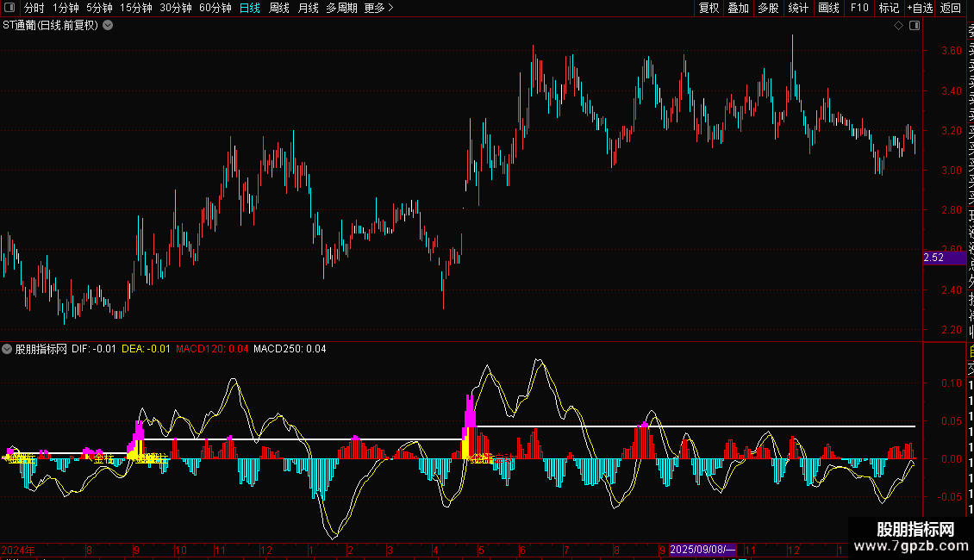This screenshot has width=974, height=560.
Task: Select the 周线 weekly period tab
Action: point(279,8)
